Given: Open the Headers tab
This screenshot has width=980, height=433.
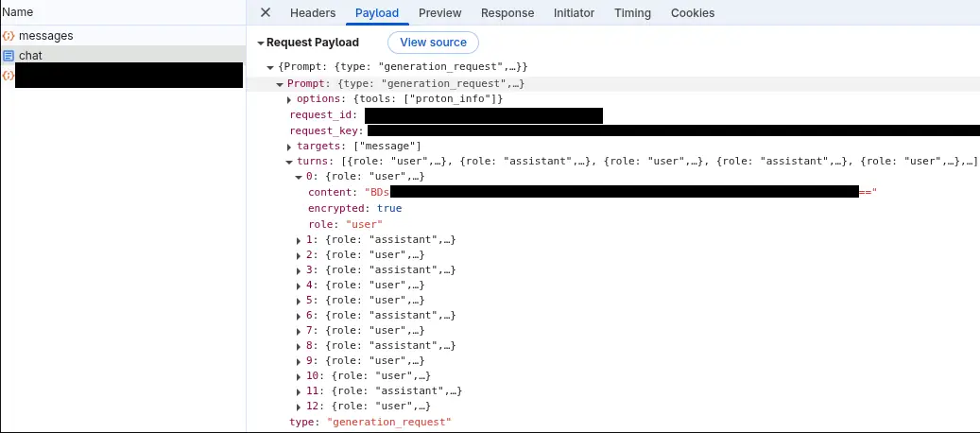Looking at the screenshot, I should pos(313,13).
